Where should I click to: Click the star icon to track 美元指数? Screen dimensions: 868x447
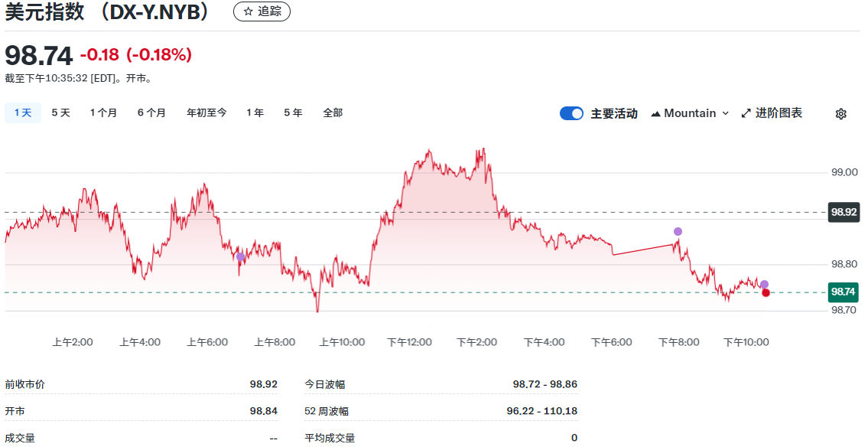[248, 11]
